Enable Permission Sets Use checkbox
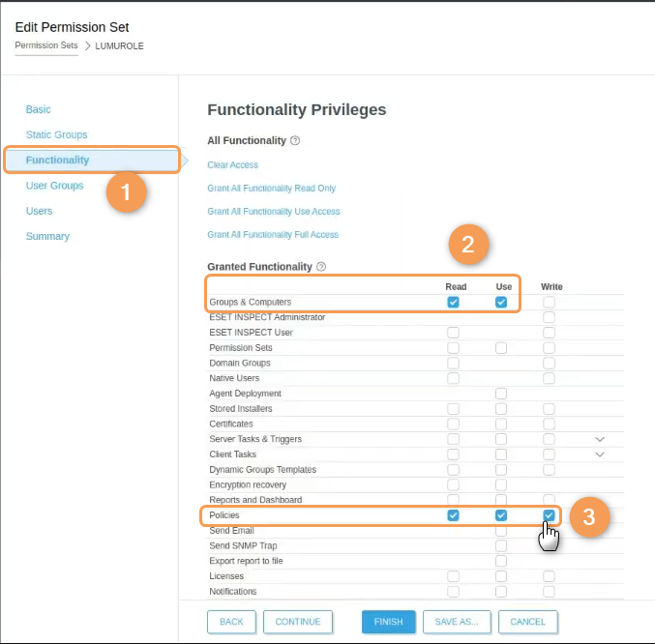The image size is (655, 644). (x=501, y=348)
